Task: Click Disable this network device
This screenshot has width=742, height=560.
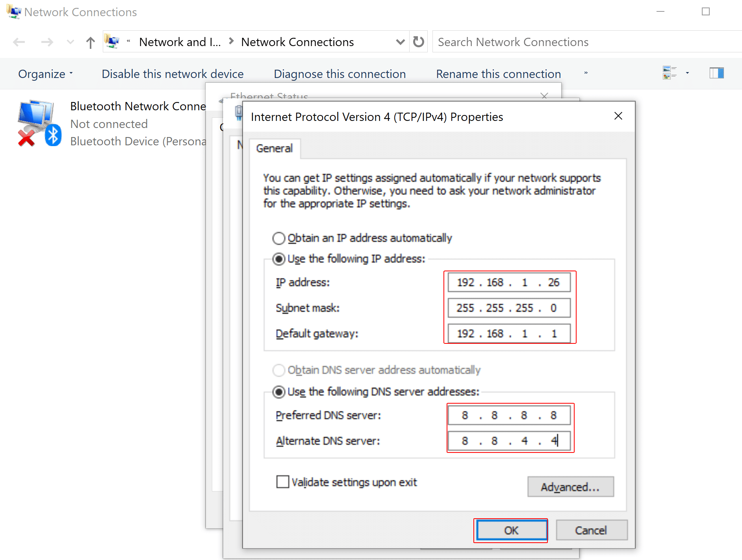Action: (x=173, y=74)
